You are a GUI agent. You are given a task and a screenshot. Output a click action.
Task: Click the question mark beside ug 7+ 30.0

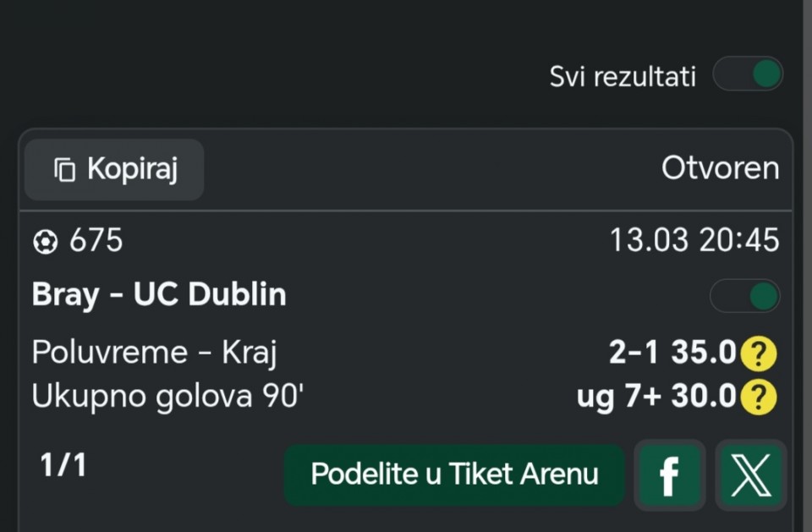point(758,397)
